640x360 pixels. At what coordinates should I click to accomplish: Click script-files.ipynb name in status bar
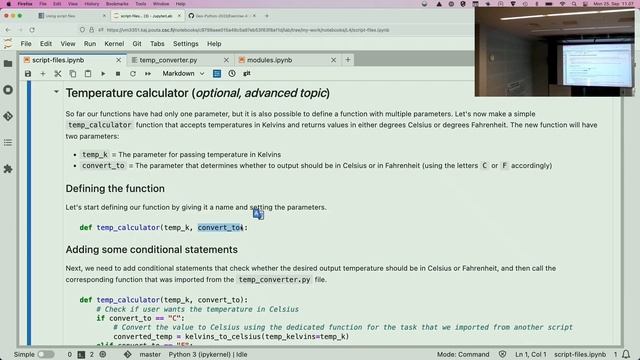(580, 354)
